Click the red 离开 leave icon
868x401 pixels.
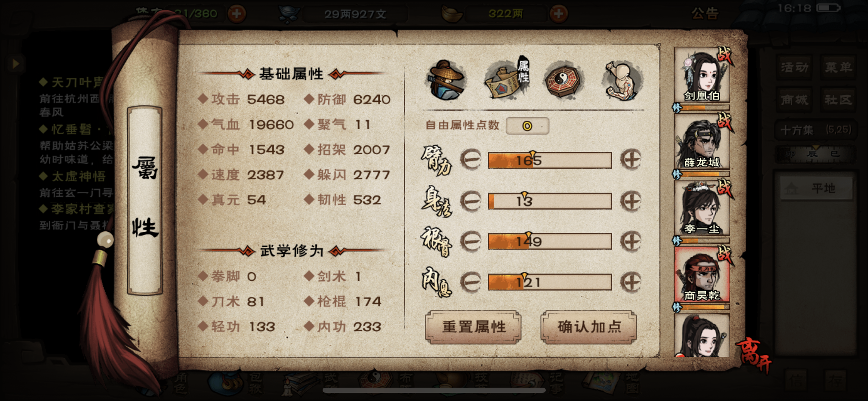click(755, 355)
